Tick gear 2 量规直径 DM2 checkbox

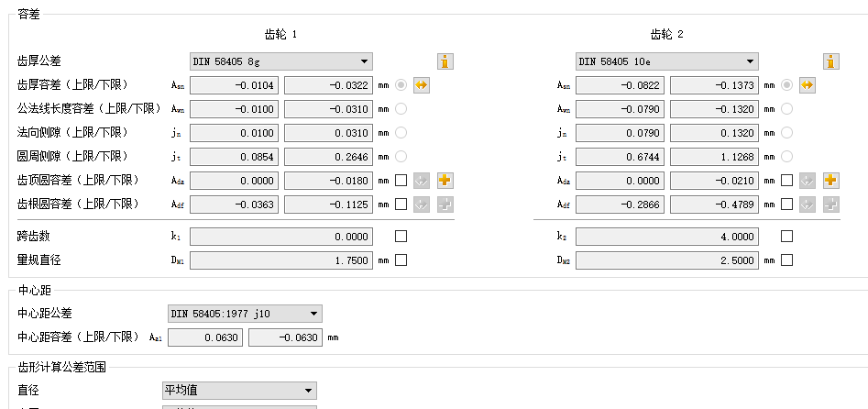pos(786,260)
